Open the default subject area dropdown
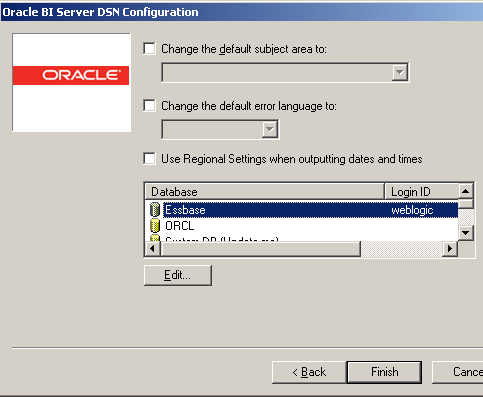 399,72
